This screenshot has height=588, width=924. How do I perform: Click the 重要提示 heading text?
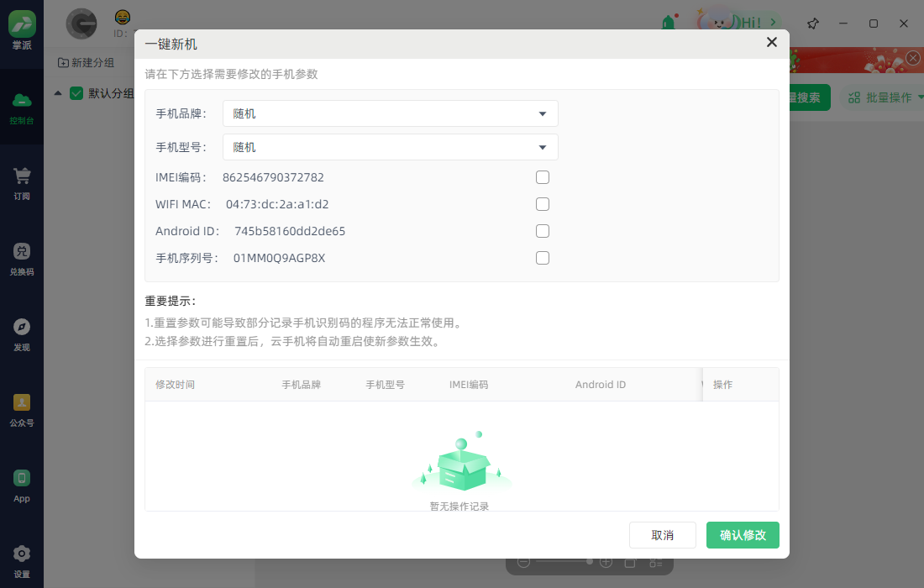point(171,301)
